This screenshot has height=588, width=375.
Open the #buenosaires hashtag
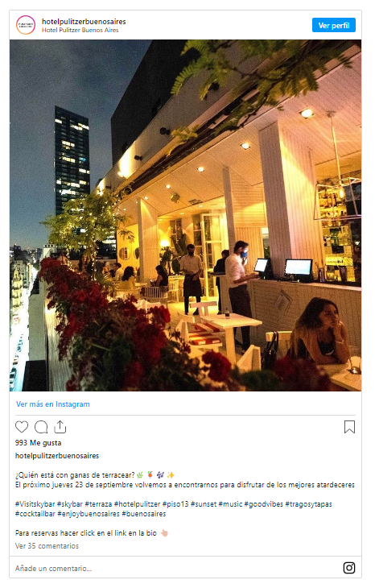coord(144,514)
